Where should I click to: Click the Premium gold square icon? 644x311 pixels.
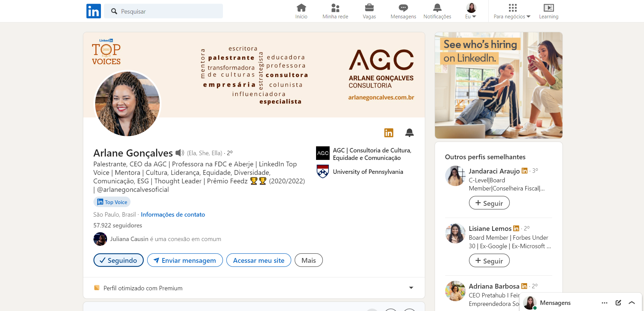tap(97, 288)
